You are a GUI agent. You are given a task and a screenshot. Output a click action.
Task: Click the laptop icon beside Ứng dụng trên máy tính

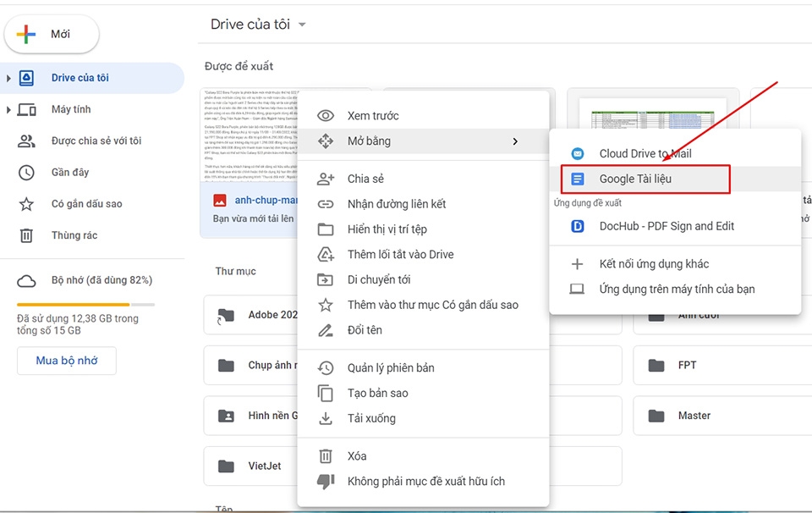pos(577,289)
